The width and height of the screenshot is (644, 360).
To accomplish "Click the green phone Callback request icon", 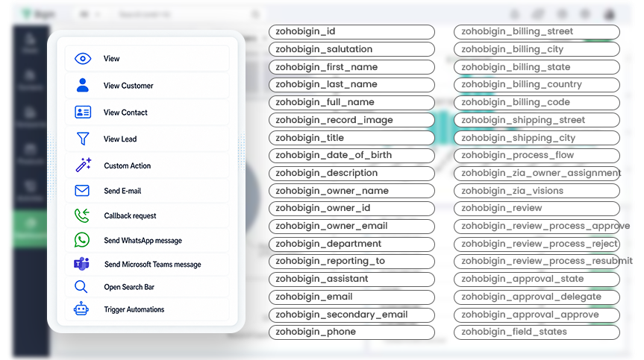I will (82, 215).
